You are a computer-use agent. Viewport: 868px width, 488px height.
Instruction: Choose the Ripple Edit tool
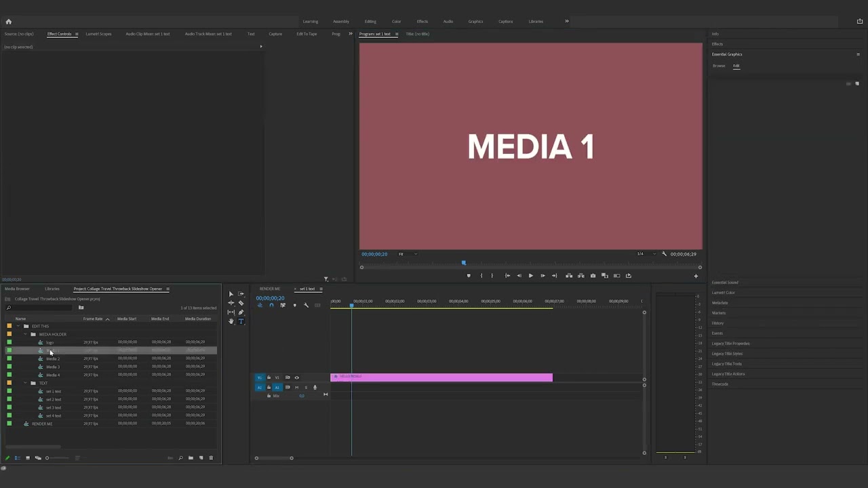click(231, 303)
